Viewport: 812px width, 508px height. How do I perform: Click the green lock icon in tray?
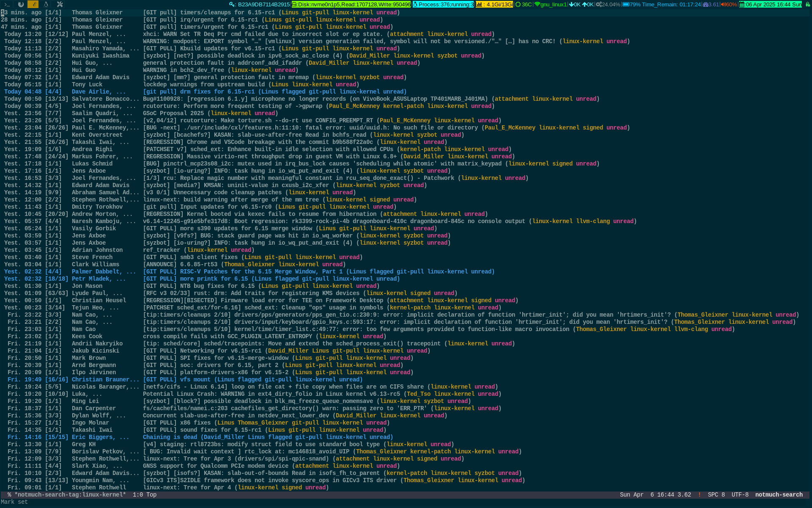click(807, 4)
